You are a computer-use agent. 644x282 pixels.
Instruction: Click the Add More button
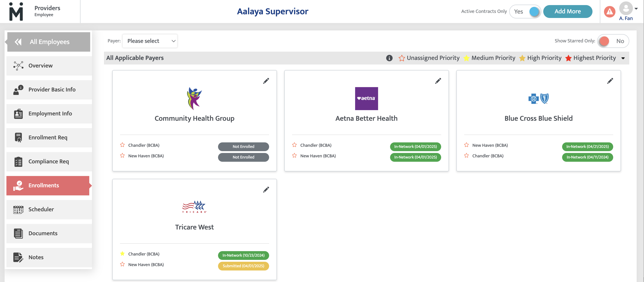[567, 12]
